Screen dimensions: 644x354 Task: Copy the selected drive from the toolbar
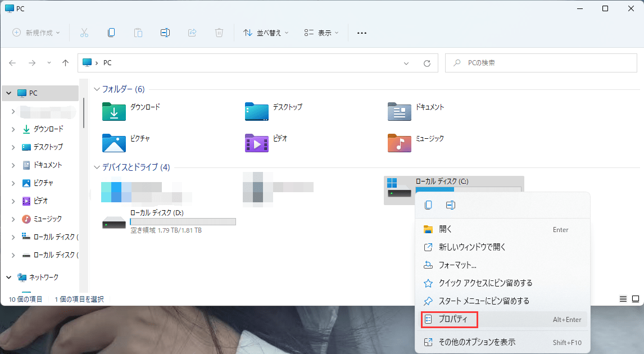point(111,32)
